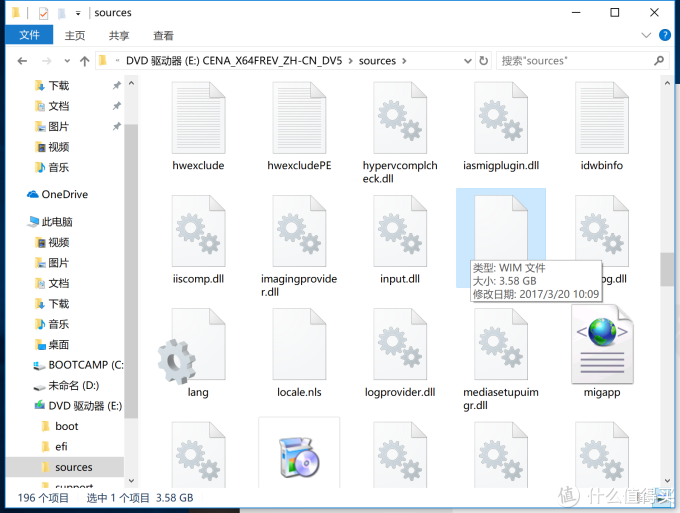Click file pane scrollbar down arrow
The height and width of the screenshot is (513, 680).
click(x=667, y=480)
